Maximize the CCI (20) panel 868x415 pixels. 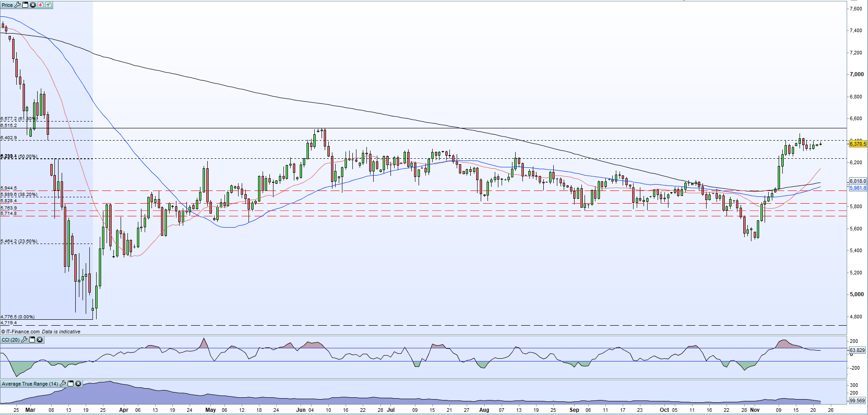tap(32, 340)
